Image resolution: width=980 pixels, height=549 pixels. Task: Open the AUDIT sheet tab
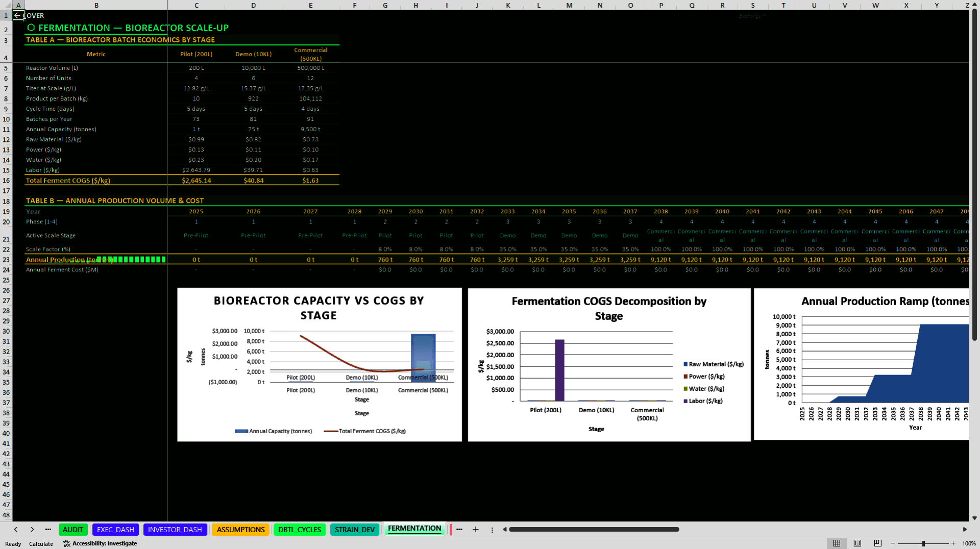[73, 530]
